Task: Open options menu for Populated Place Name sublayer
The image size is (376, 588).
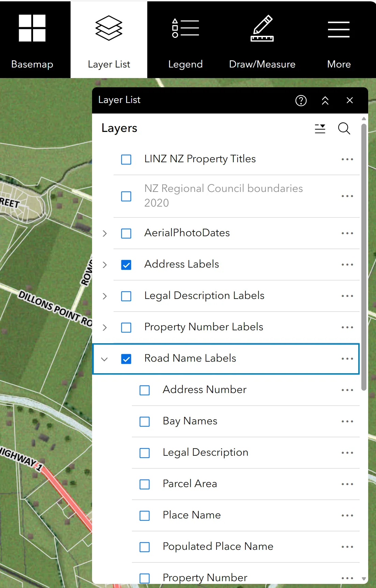Action: 347,547
